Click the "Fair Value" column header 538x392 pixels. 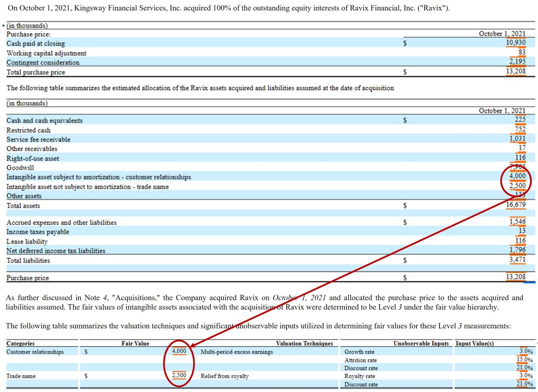tap(135, 343)
